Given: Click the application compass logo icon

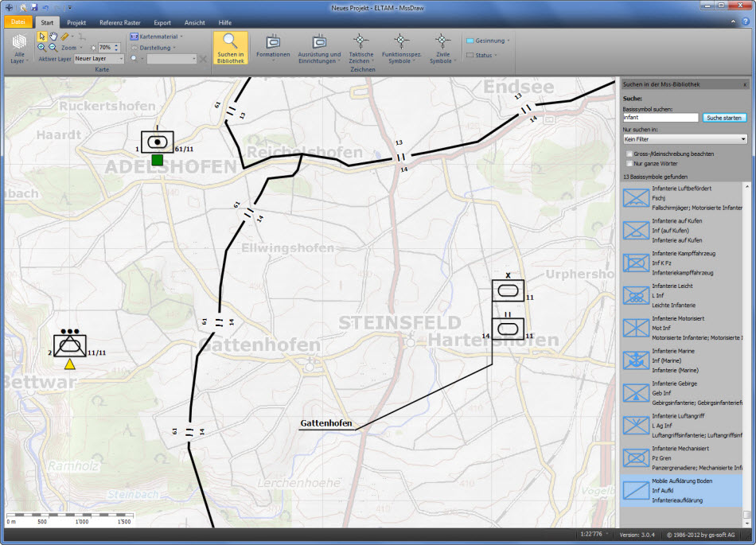Looking at the screenshot, I should point(10,8).
